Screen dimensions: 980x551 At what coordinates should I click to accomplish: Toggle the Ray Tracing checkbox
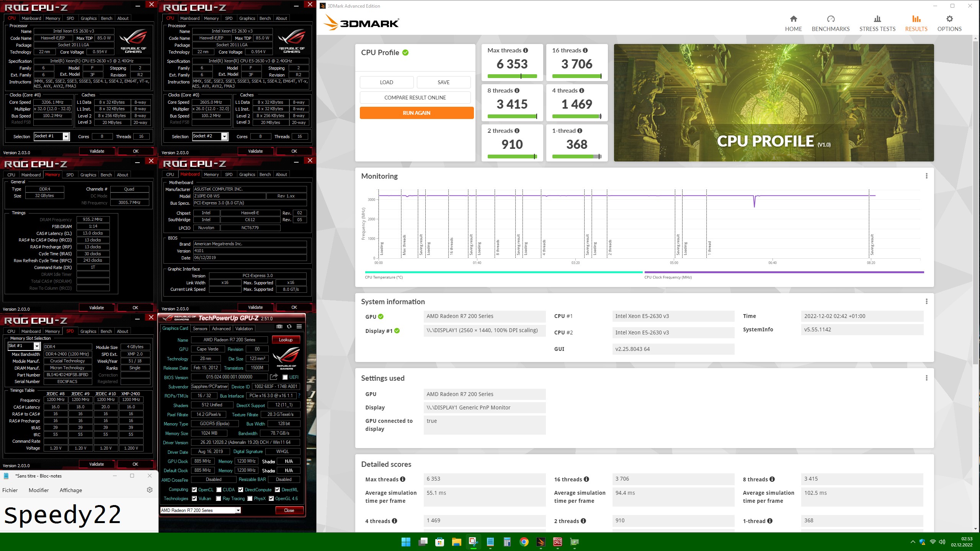[219, 499]
